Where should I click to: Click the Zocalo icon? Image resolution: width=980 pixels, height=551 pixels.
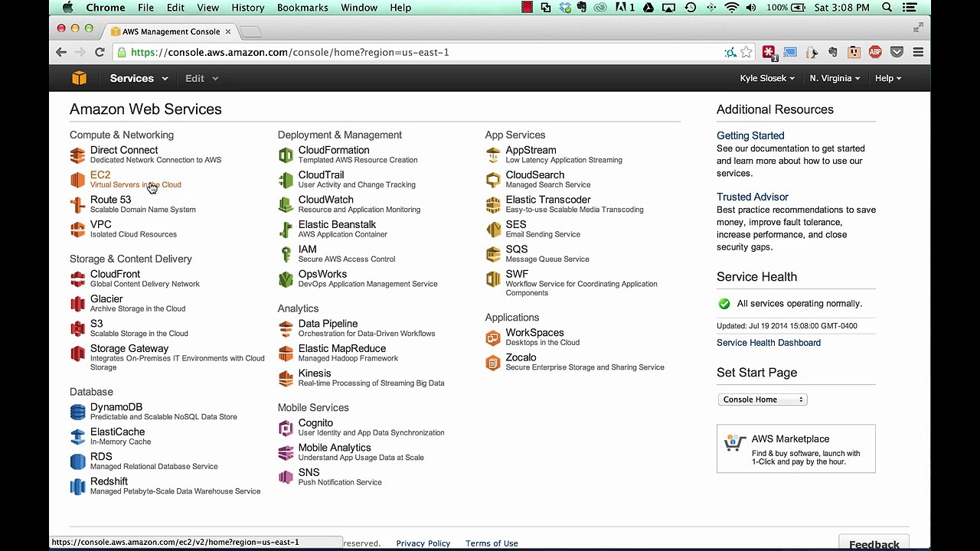493,363
